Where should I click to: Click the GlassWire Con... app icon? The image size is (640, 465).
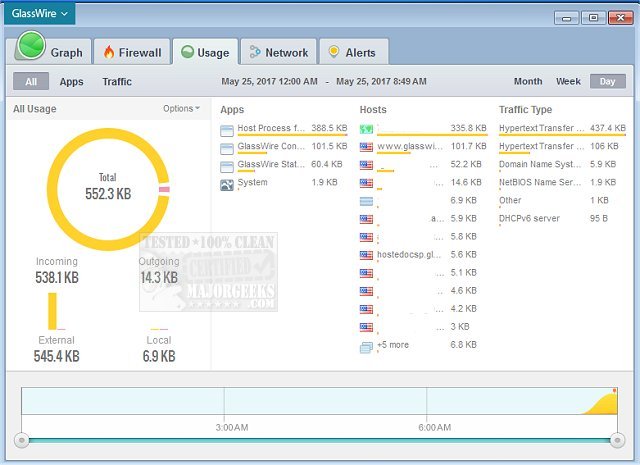pyautogui.click(x=227, y=149)
